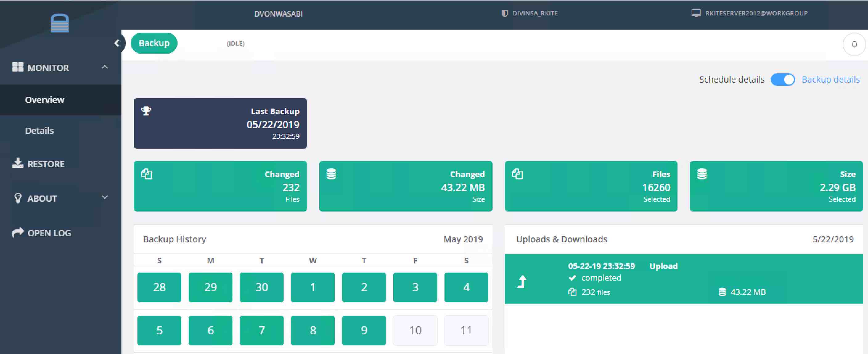Select day 6 in the calendar
This screenshot has width=868, height=354.
(211, 330)
